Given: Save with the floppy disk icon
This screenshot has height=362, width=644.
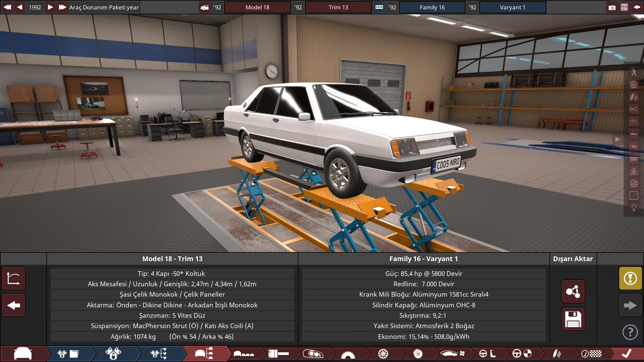Looking at the screenshot, I should 573,319.
